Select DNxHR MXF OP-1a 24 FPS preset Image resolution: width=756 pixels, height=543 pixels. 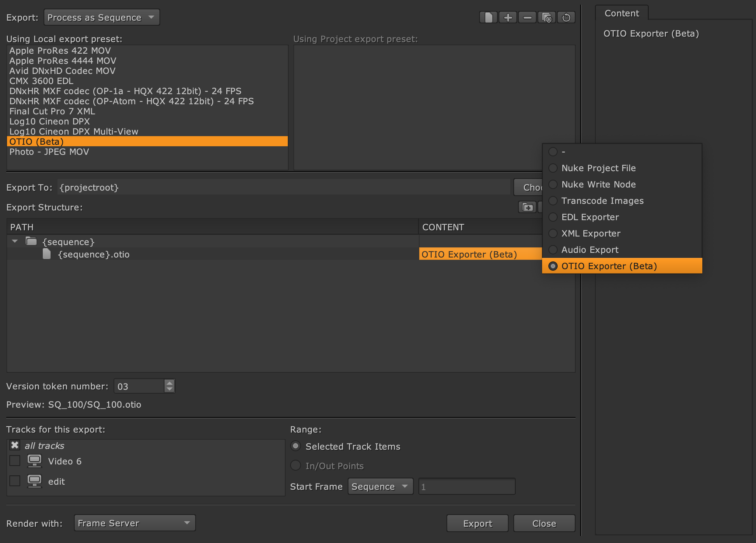pyautogui.click(x=147, y=91)
